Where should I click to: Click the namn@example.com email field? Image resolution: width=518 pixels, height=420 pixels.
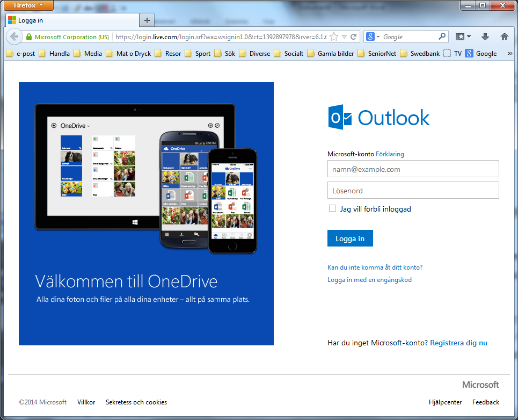pyautogui.click(x=413, y=169)
